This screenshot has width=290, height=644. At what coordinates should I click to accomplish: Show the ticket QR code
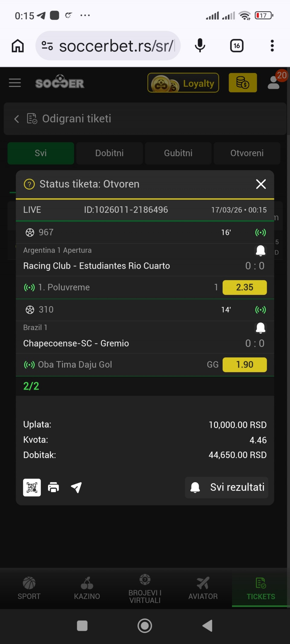pyautogui.click(x=32, y=487)
